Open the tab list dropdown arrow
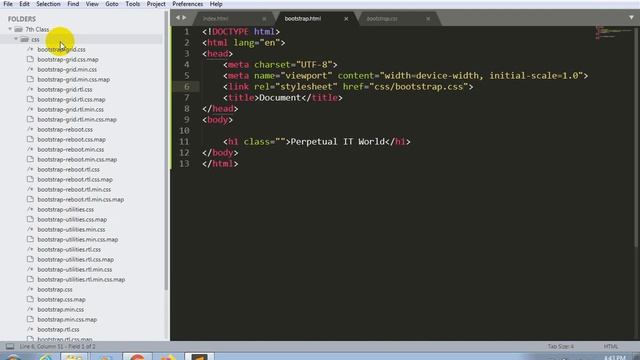This screenshot has height=360, width=640. (631, 18)
